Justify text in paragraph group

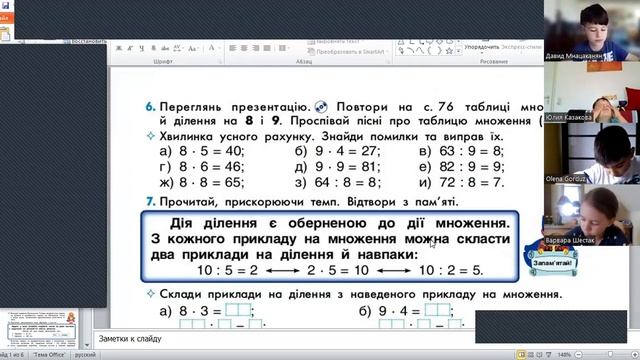pyautogui.click(x=267, y=48)
